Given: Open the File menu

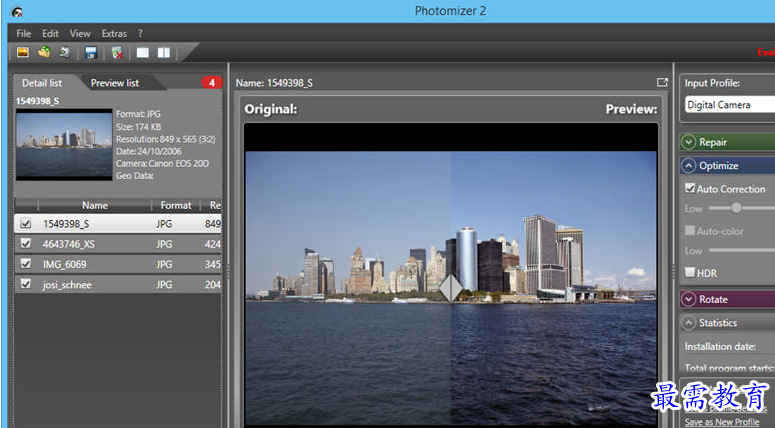Looking at the screenshot, I should click(23, 34).
